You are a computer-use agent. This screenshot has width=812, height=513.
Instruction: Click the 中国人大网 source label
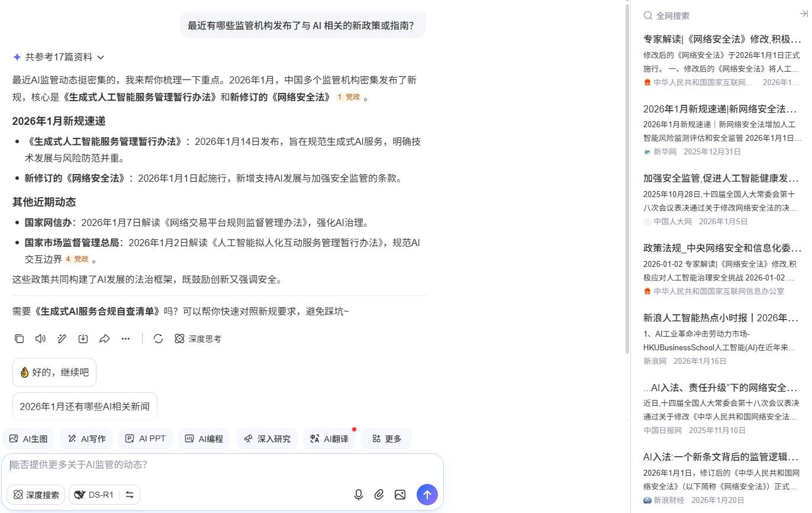pos(672,221)
